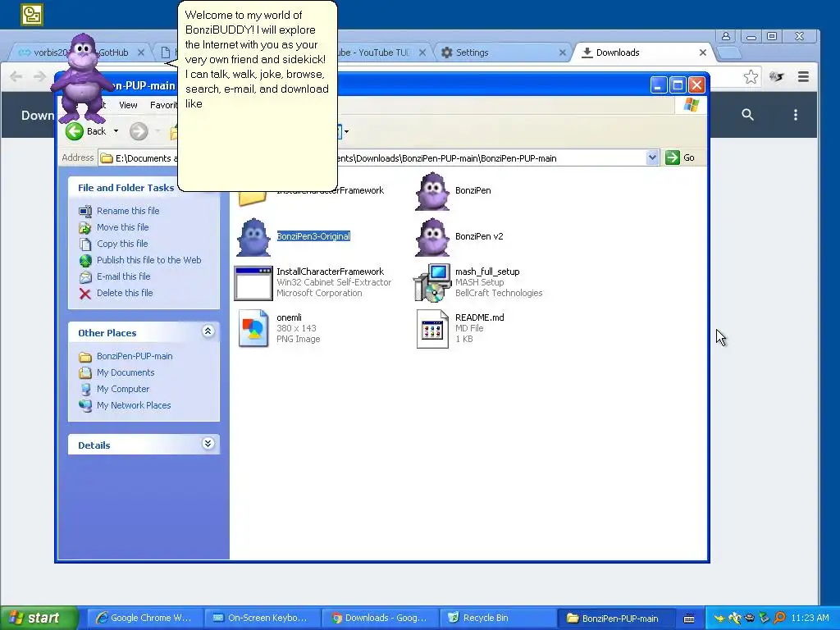Screen dimensions: 840x630
Task: Open the Favorites menu in Explorer
Action: click(x=163, y=105)
